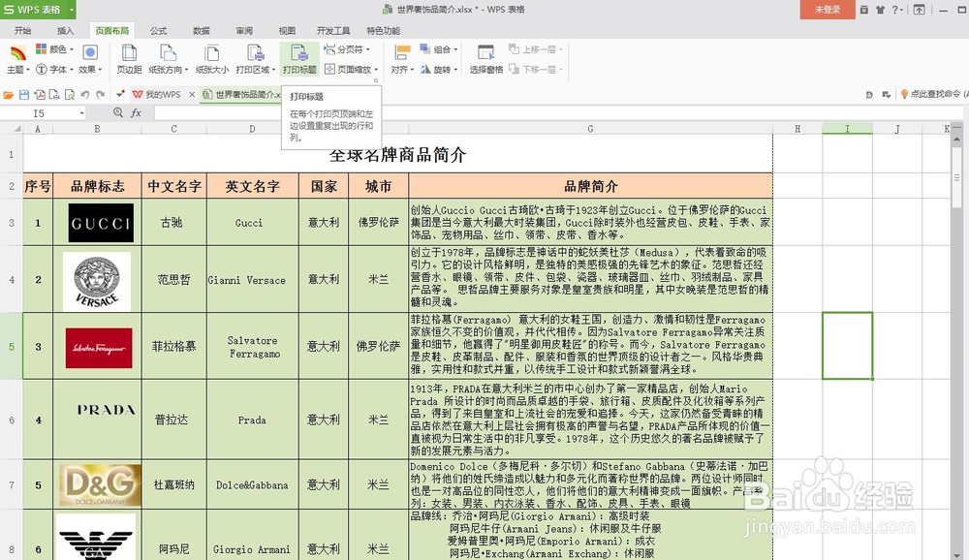Click the cell containing Dolce&Gabbana
The image size is (969, 560).
[252, 485]
